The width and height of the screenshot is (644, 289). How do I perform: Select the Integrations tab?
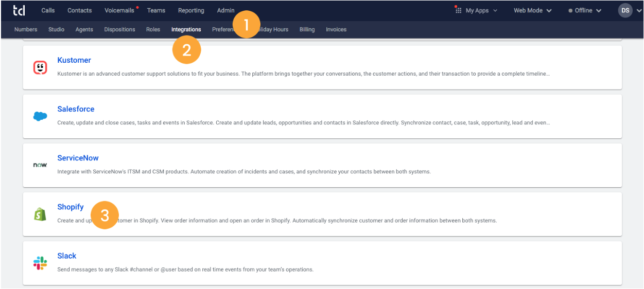click(x=186, y=29)
